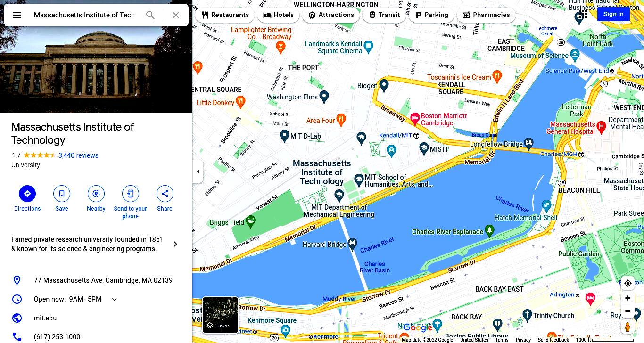The width and height of the screenshot is (644, 343).
Task: Open the 3,440 reviews link
Action: click(x=78, y=155)
